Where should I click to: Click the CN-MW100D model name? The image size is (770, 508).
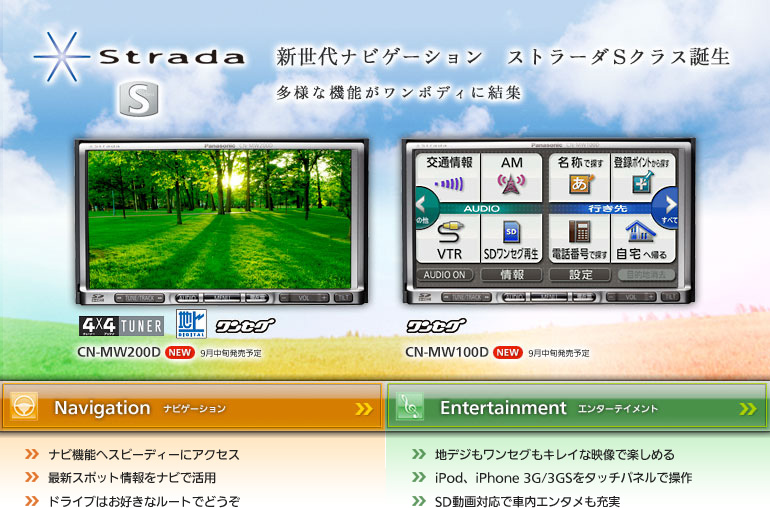coord(447,353)
